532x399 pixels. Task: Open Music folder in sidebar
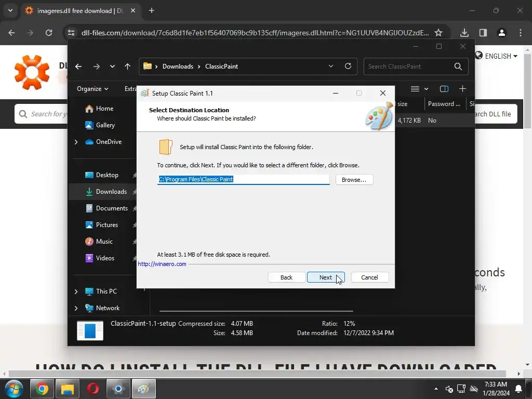pyautogui.click(x=104, y=242)
